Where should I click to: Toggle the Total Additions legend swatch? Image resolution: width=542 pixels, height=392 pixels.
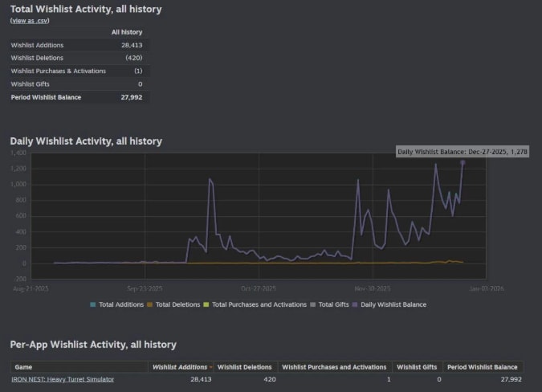94,304
